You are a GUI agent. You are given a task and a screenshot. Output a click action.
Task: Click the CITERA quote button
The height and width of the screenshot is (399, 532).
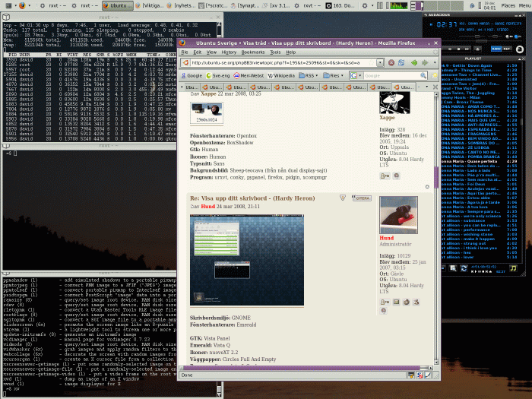click(x=362, y=198)
